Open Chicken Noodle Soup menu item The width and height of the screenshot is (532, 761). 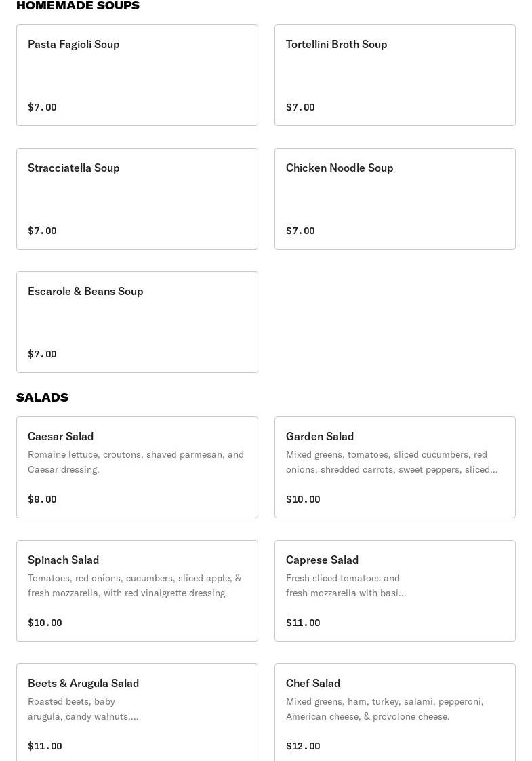(394, 198)
